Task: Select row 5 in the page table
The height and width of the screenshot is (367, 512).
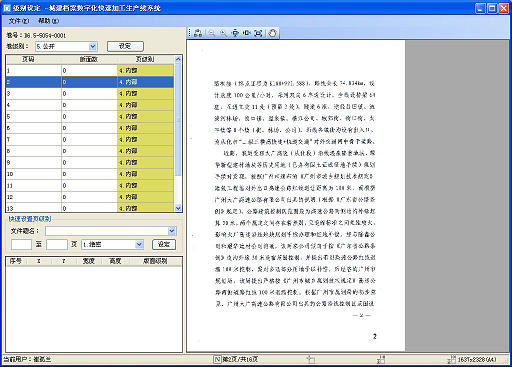Action: point(90,117)
